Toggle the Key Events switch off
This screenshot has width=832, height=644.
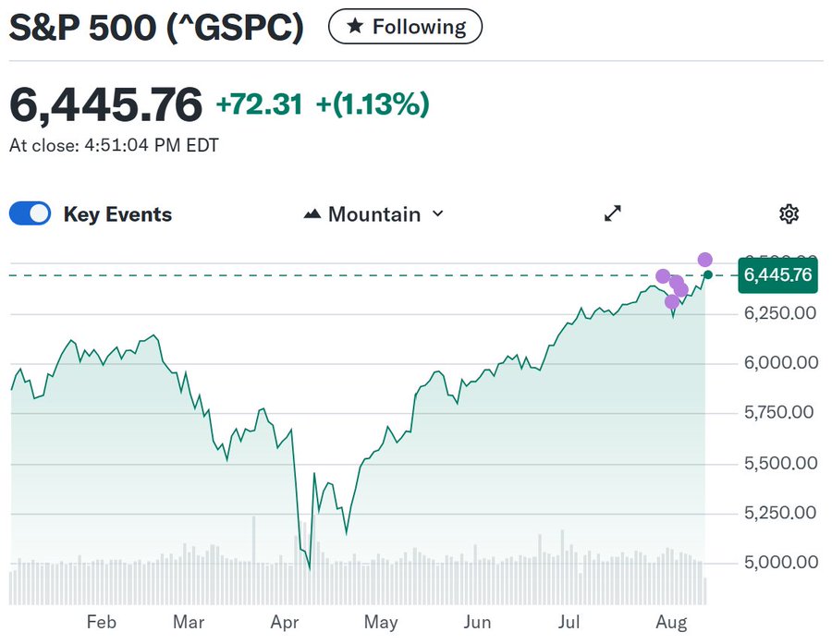31,214
